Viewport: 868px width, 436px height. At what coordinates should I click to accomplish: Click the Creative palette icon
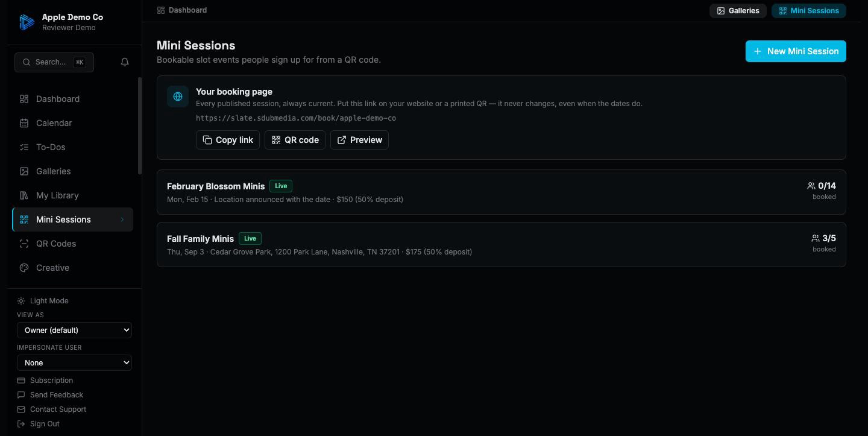click(x=24, y=268)
